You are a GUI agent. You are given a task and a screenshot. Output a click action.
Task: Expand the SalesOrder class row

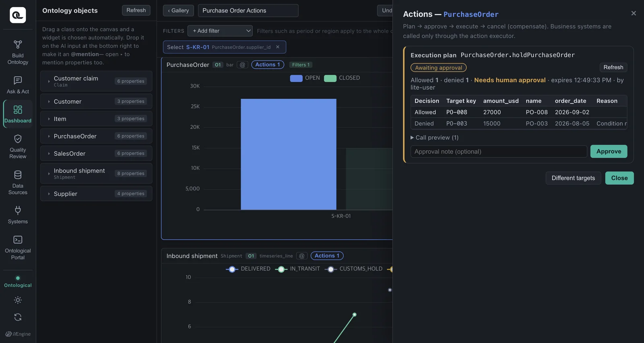pyautogui.click(x=96, y=153)
